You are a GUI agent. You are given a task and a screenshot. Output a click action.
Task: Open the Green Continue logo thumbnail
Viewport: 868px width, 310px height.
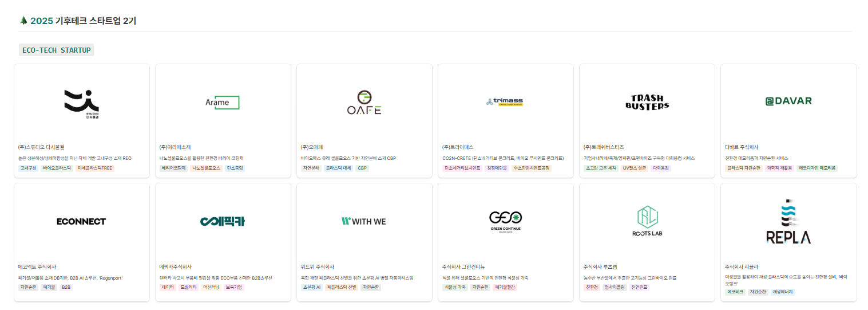506,221
